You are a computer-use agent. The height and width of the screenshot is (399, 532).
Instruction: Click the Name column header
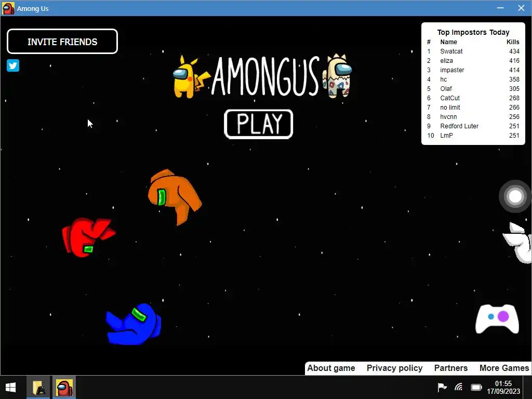(x=448, y=42)
